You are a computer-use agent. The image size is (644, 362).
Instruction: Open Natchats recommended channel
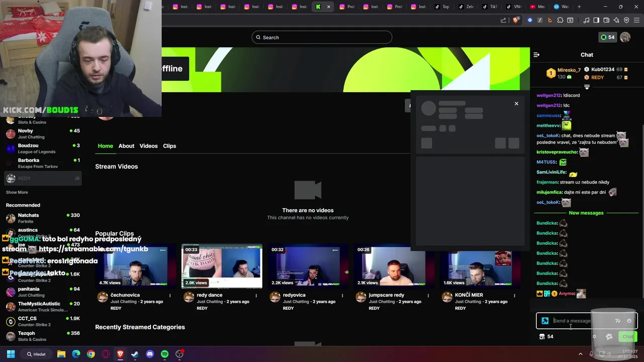click(x=43, y=218)
